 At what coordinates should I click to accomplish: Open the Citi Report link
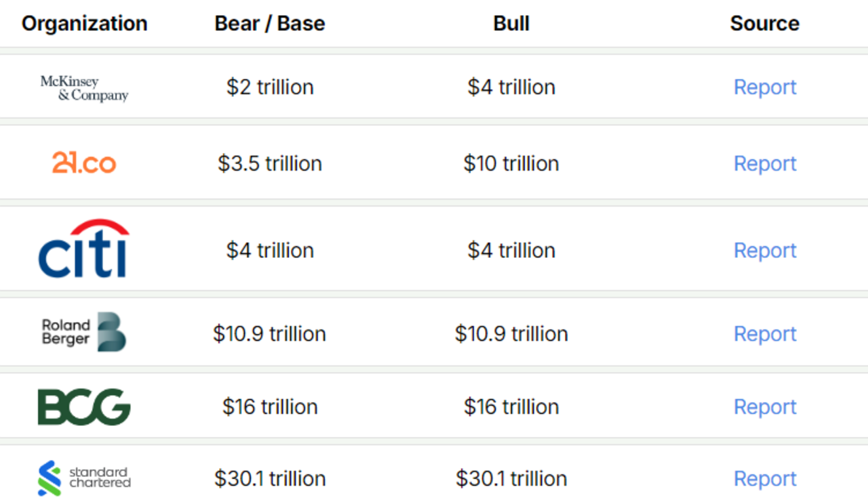pyautogui.click(x=765, y=250)
